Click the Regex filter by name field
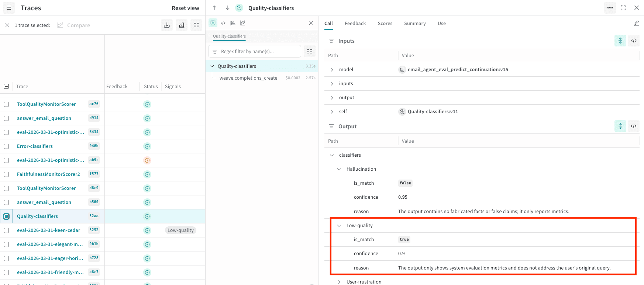Screen dimensions: 644x285 click(x=255, y=51)
